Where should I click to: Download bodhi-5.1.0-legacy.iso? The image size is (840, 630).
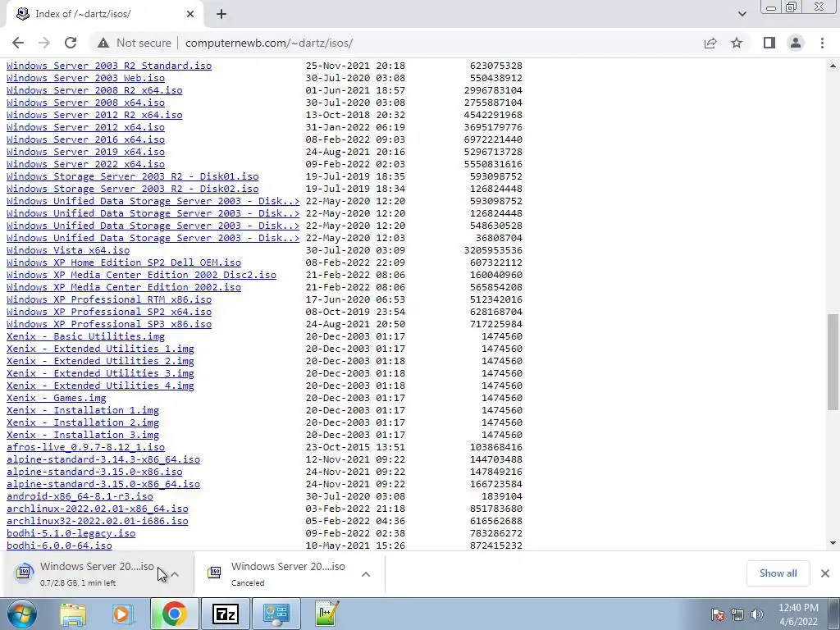[71, 533]
